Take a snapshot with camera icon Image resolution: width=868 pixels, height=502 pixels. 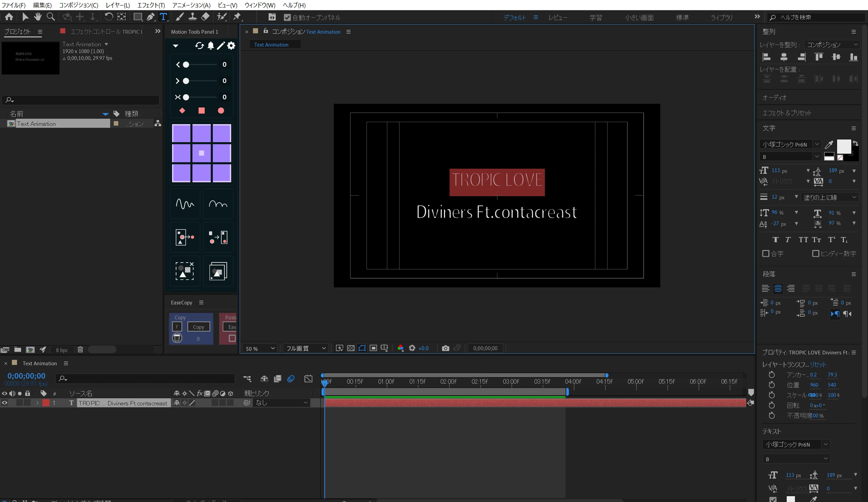(x=445, y=348)
